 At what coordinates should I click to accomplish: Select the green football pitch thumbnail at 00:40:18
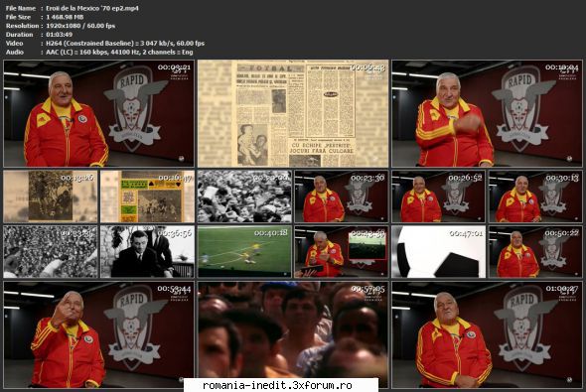pyautogui.click(x=244, y=251)
